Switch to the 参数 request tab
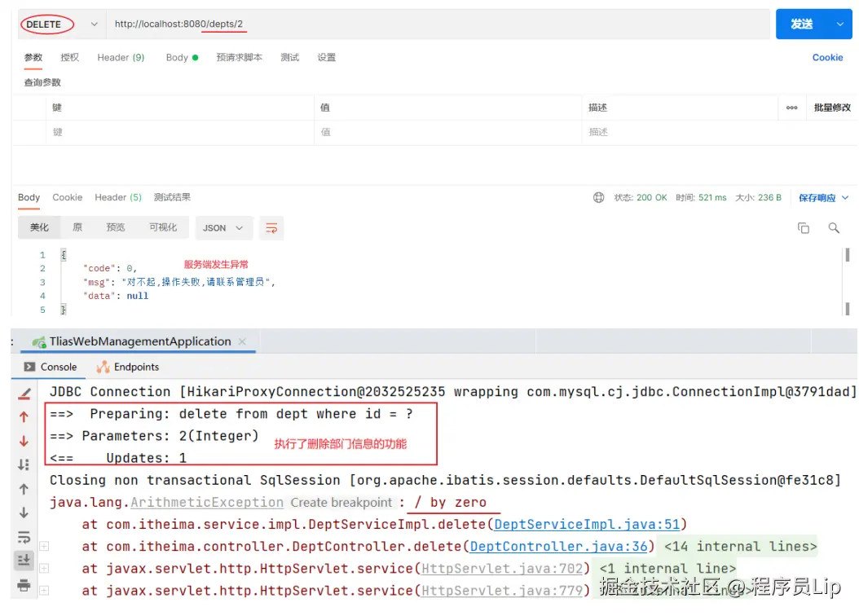 tap(33, 58)
